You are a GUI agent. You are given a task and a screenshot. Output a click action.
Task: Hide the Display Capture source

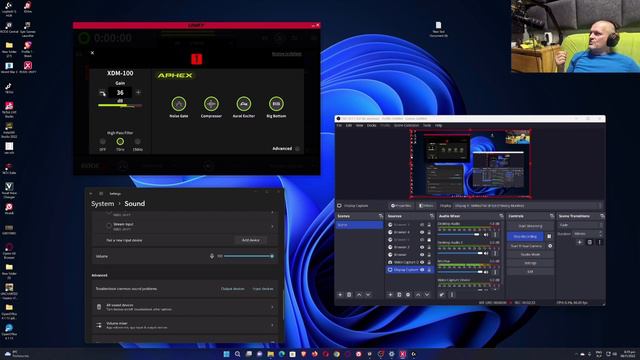pos(422,270)
